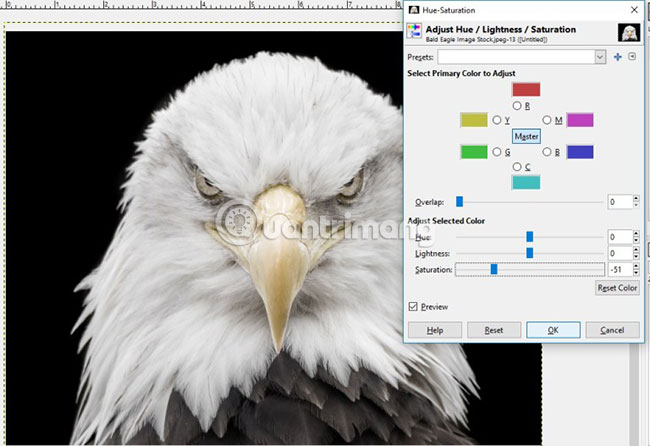This screenshot has width=650, height=446.
Task: Increase Lightness value with up arrow
Action: click(636, 250)
